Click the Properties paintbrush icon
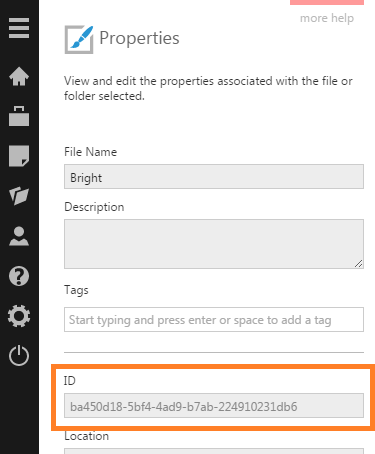 pyautogui.click(x=79, y=39)
